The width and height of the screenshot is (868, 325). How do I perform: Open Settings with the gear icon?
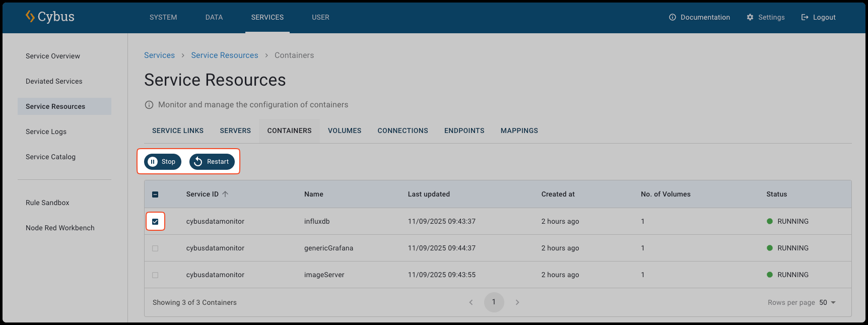pyautogui.click(x=750, y=17)
